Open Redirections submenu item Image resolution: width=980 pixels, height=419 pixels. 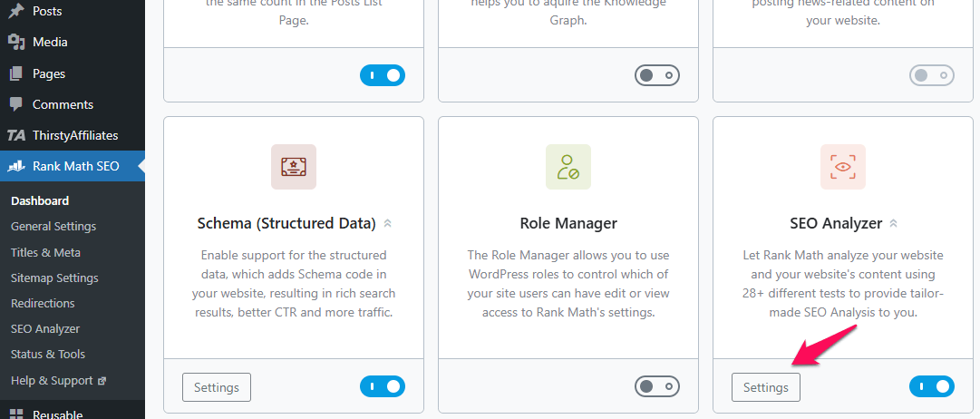[x=43, y=303]
